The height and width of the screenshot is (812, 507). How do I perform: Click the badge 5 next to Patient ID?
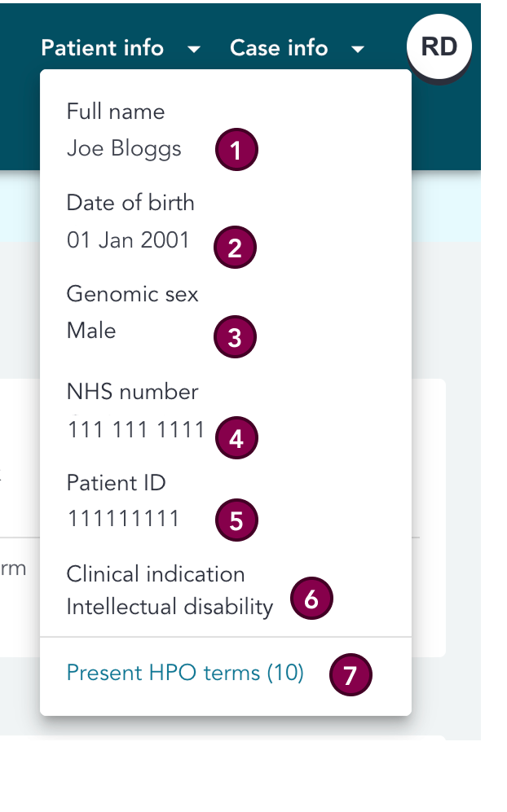coord(236,520)
